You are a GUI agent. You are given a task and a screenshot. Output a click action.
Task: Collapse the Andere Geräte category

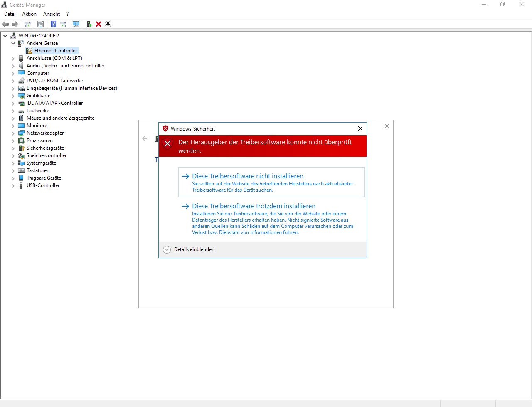13,43
